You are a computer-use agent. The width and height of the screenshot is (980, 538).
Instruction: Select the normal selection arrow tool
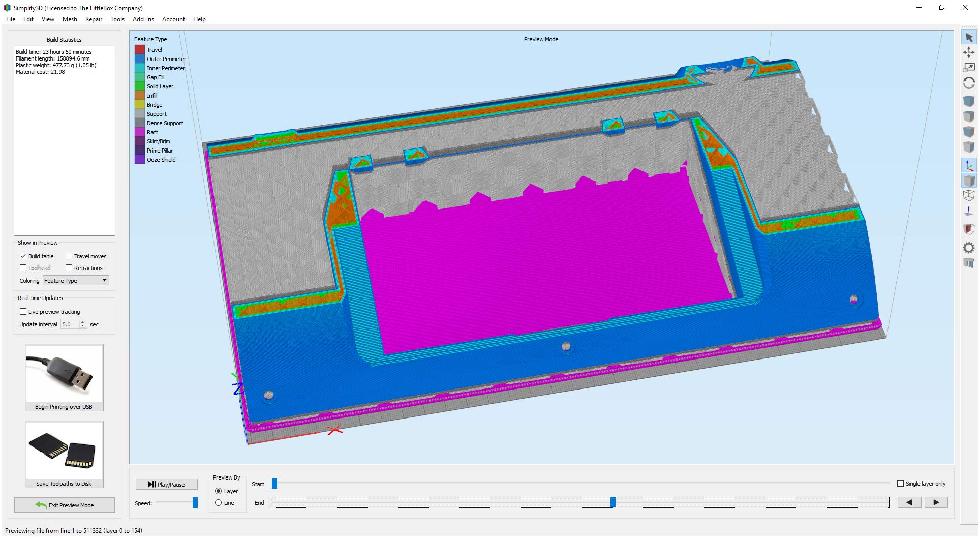969,38
